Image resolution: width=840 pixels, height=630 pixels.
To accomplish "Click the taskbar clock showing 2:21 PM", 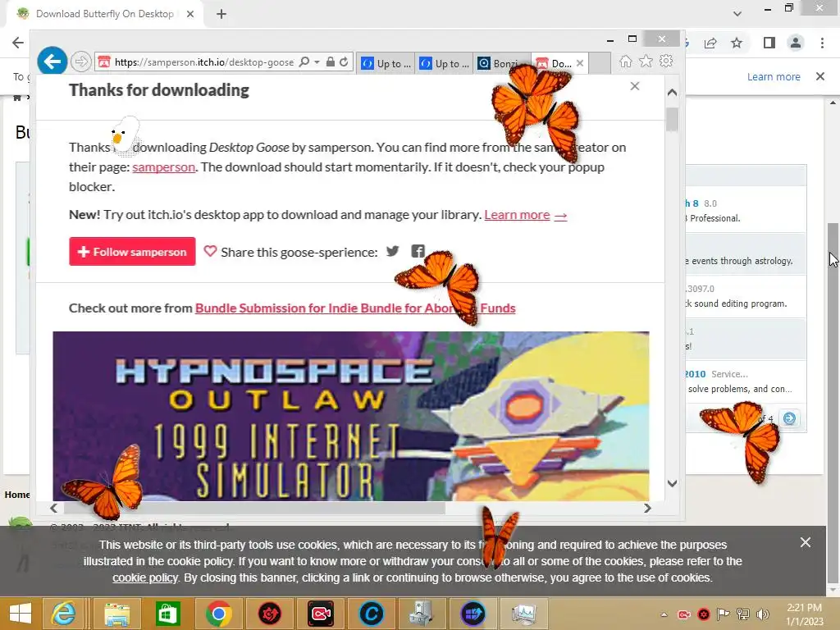I will 804,614.
